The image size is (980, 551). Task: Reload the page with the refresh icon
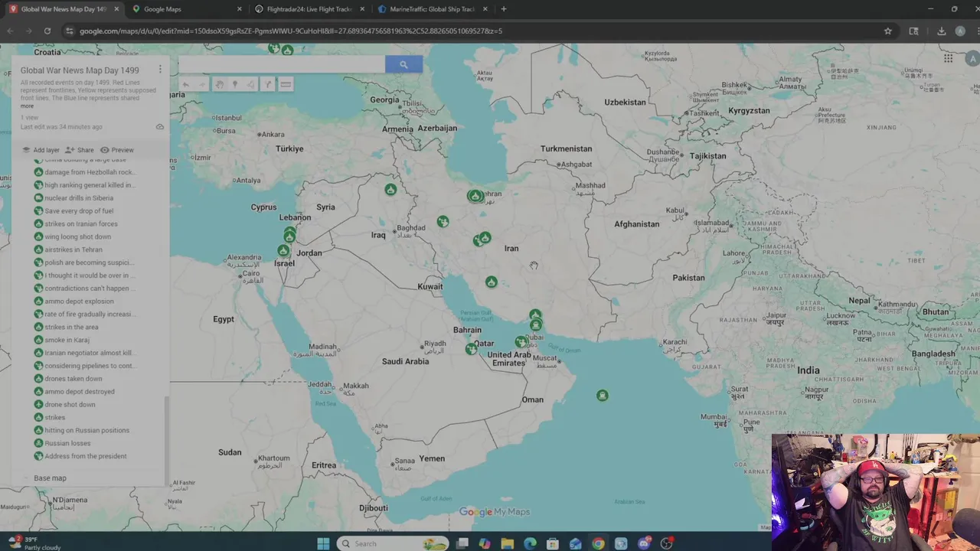pos(47,31)
